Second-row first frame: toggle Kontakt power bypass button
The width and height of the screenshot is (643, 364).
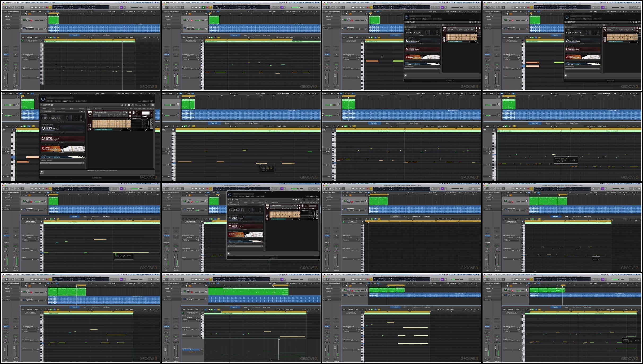click(x=43, y=99)
